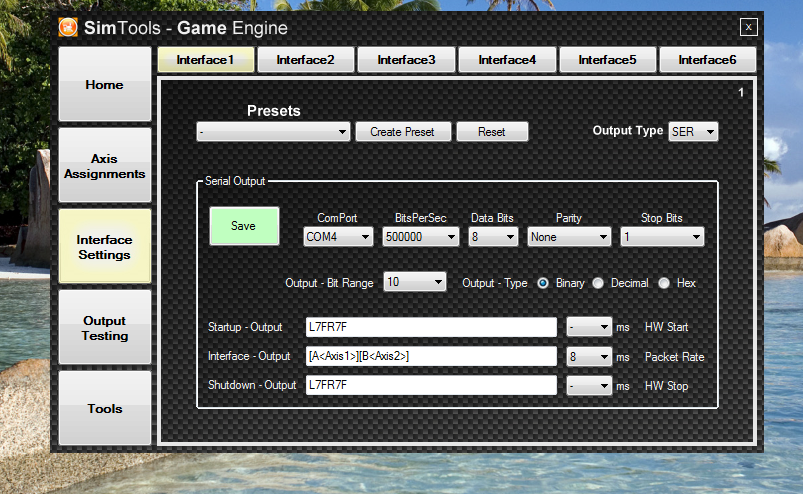Image resolution: width=803 pixels, height=494 pixels.
Task: Switch to the Interface1 tab
Action: [205, 60]
